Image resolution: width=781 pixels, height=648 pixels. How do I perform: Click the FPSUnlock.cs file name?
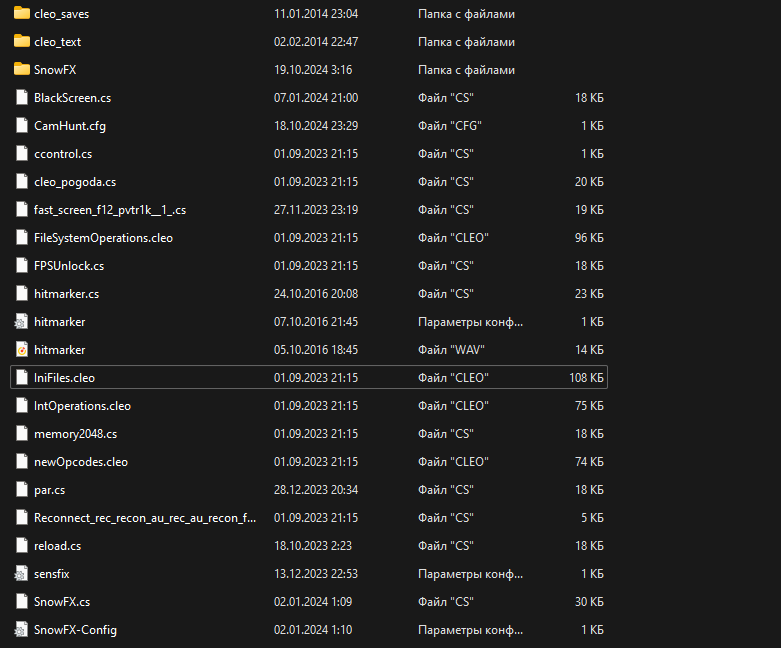point(69,266)
